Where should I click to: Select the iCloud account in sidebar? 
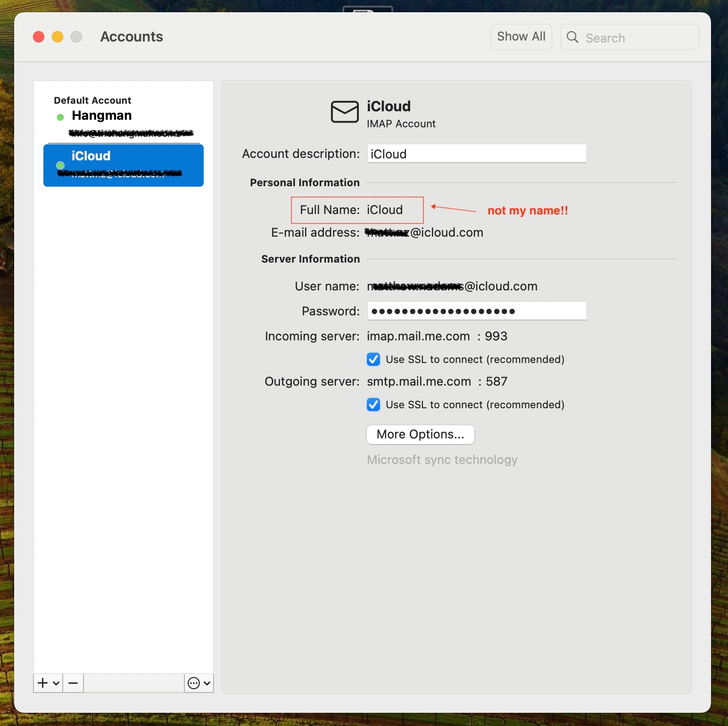click(x=124, y=165)
